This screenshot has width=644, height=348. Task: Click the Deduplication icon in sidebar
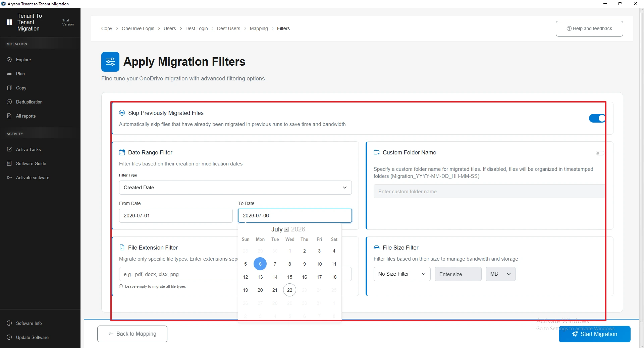coord(9,102)
